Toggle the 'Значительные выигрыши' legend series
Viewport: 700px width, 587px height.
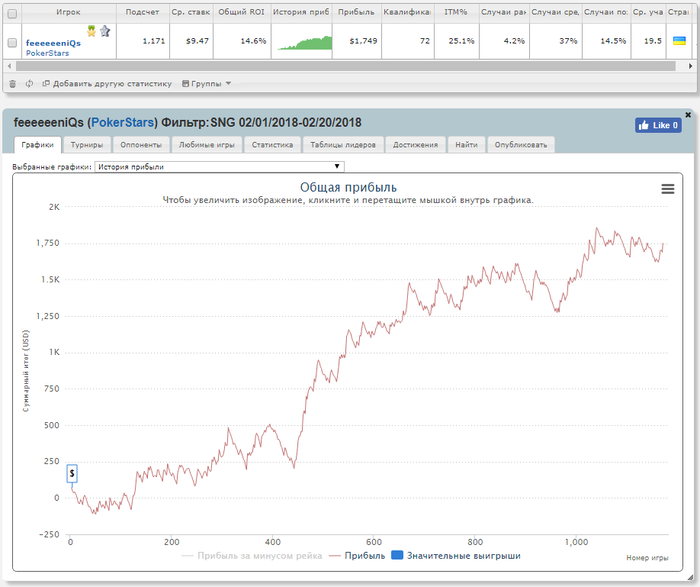click(456, 556)
